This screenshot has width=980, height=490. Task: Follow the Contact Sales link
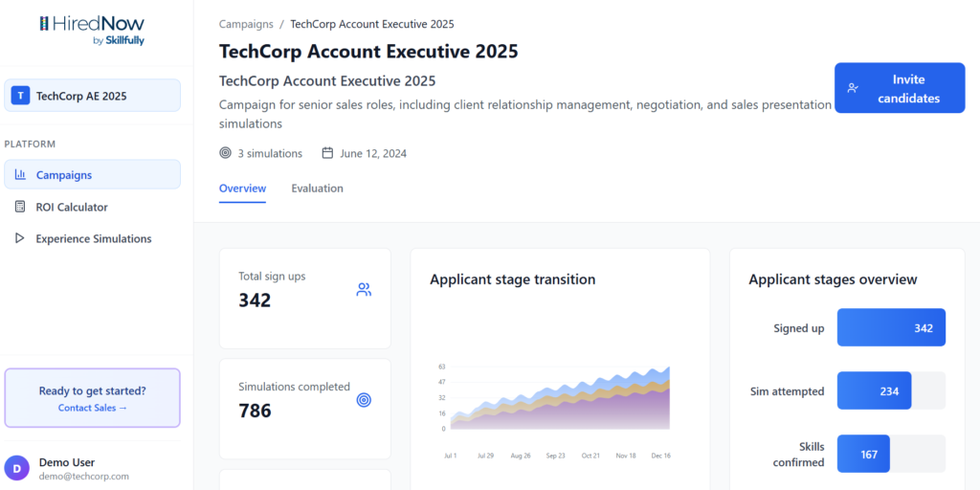click(92, 408)
